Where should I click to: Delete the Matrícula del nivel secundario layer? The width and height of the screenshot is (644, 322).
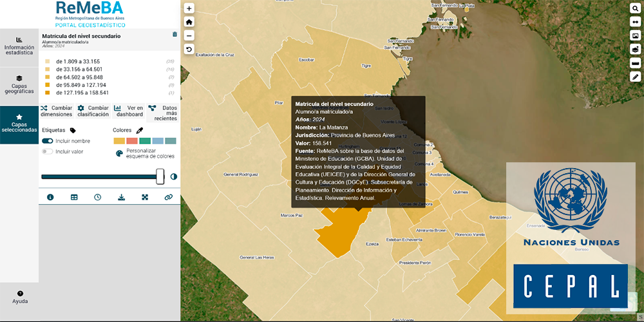[x=175, y=34]
